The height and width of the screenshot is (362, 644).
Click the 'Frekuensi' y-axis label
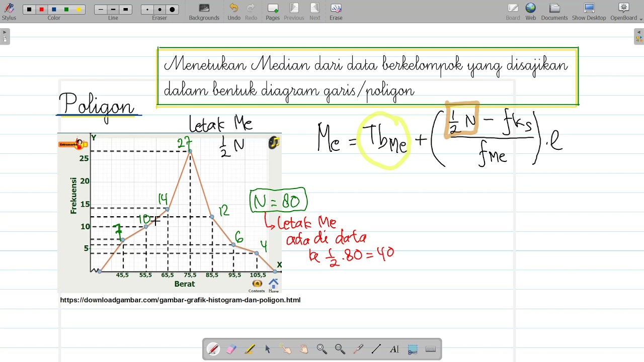[x=73, y=196]
